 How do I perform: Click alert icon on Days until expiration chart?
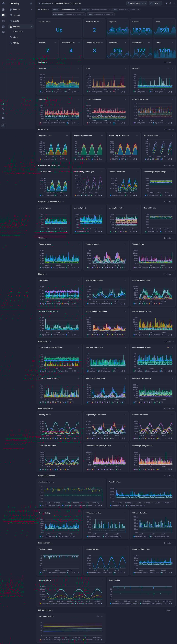(x=97, y=616)
